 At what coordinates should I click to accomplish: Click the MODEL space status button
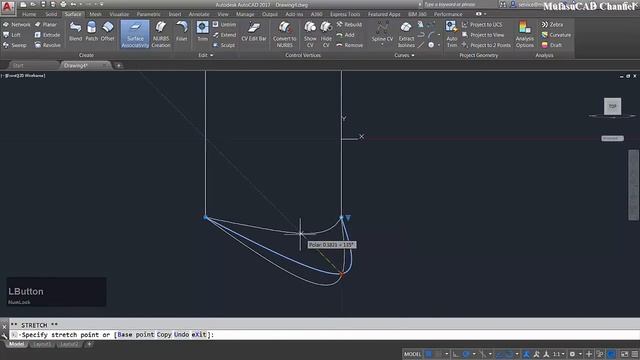click(412, 354)
